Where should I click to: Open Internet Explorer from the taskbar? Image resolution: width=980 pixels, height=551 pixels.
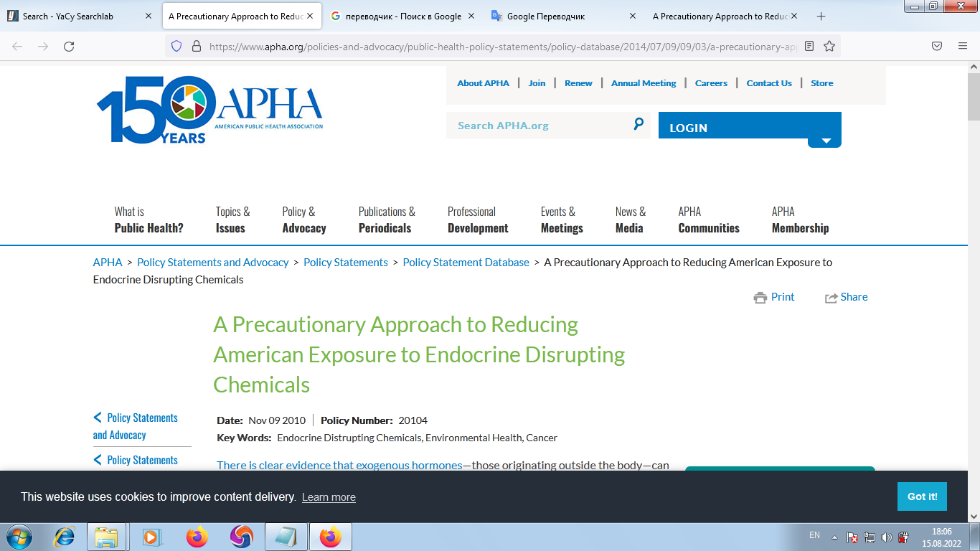click(x=65, y=537)
